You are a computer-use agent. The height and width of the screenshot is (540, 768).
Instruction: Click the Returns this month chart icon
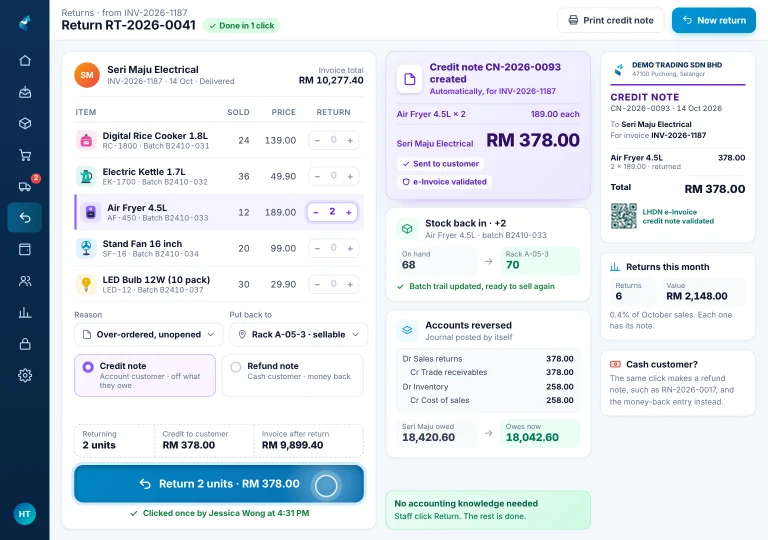tap(615, 267)
